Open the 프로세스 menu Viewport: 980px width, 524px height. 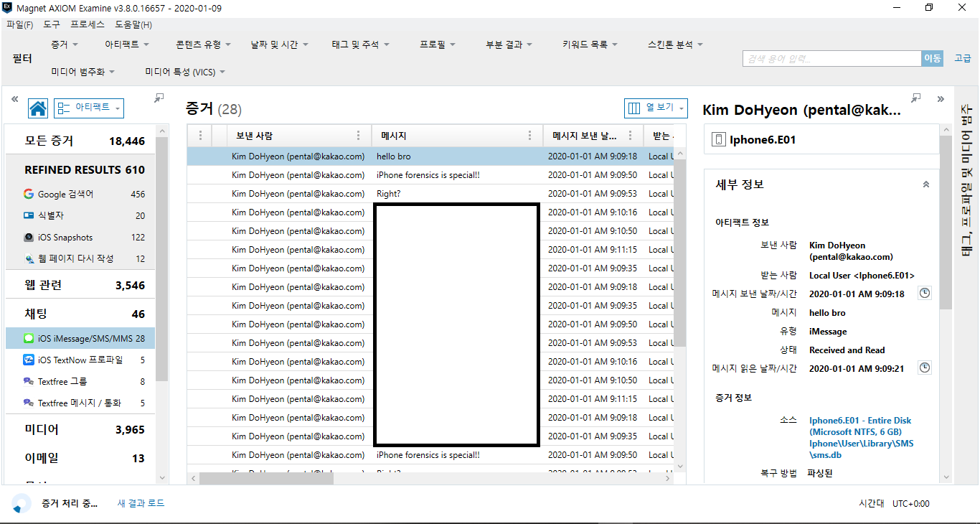point(88,24)
